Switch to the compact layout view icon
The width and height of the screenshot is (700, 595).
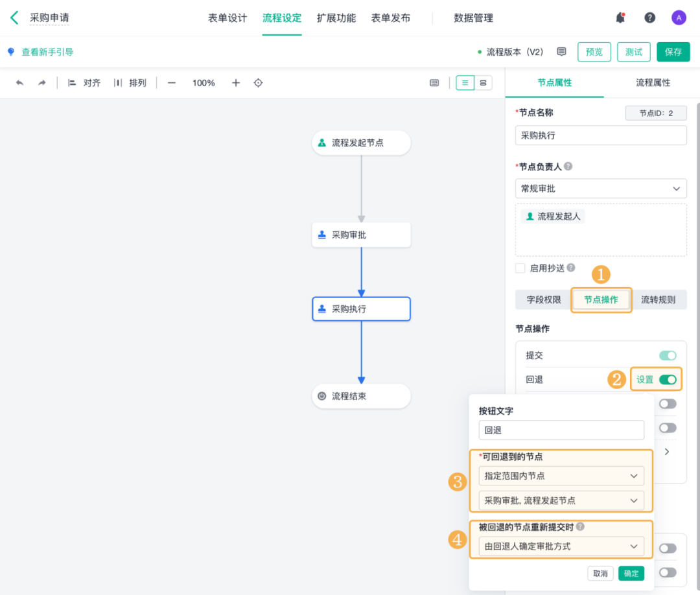pyautogui.click(x=483, y=82)
